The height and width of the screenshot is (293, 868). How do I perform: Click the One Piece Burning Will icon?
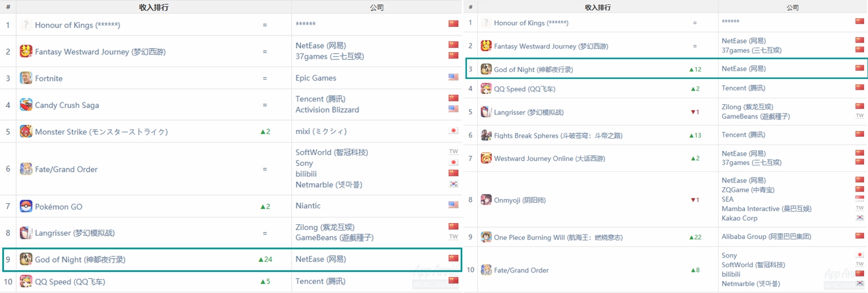(486, 237)
